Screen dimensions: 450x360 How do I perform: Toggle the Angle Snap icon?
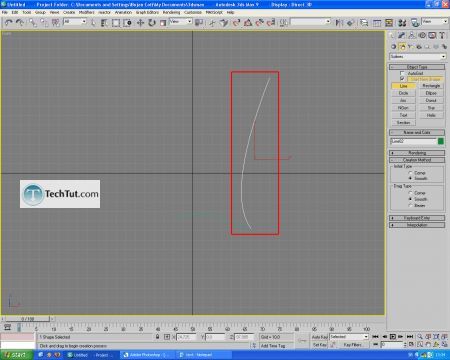point(248,22)
